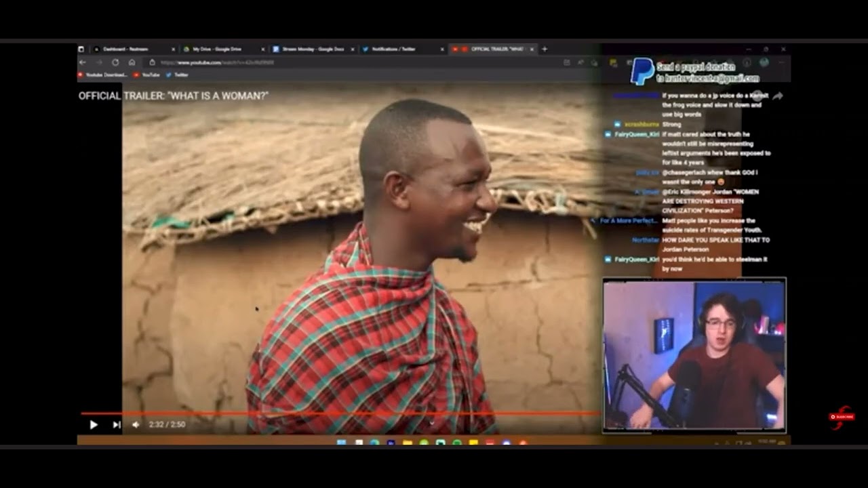
Task: Open the Windows Start menu in the taskbar
Action: pyautogui.click(x=341, y=443)
